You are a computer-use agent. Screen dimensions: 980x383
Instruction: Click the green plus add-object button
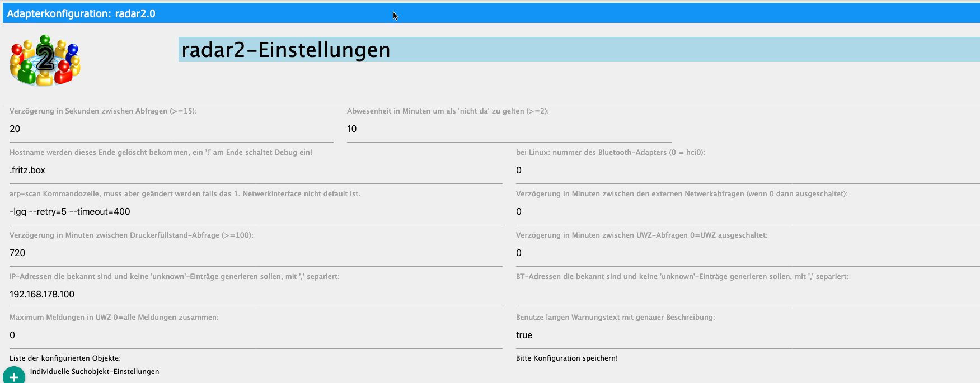click(x=14, y=376)
